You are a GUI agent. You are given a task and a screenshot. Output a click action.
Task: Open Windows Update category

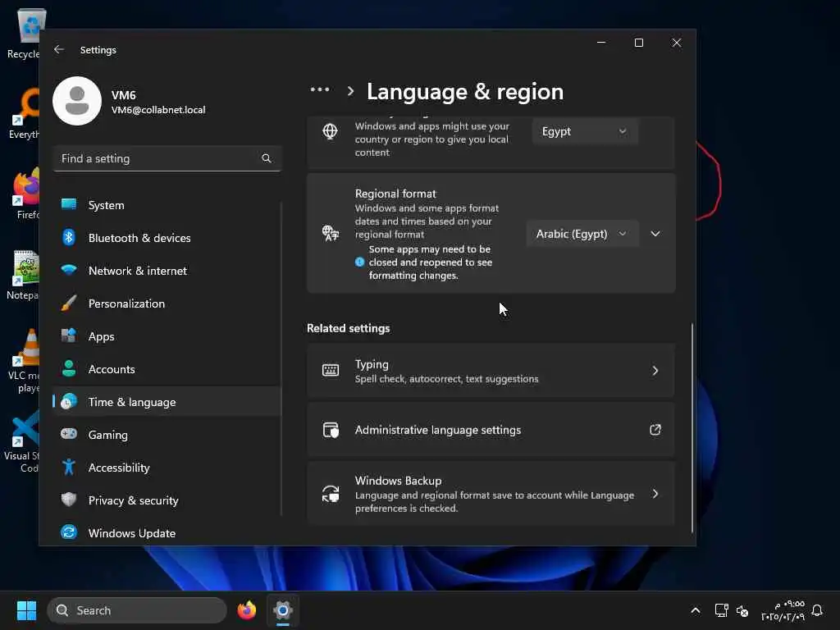[167, 532]
